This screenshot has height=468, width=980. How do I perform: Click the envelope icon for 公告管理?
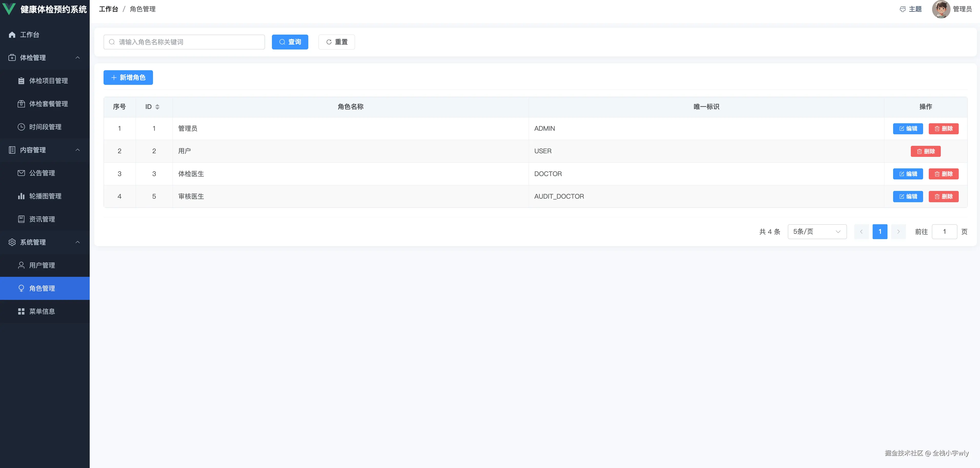[x=21, y=173]
